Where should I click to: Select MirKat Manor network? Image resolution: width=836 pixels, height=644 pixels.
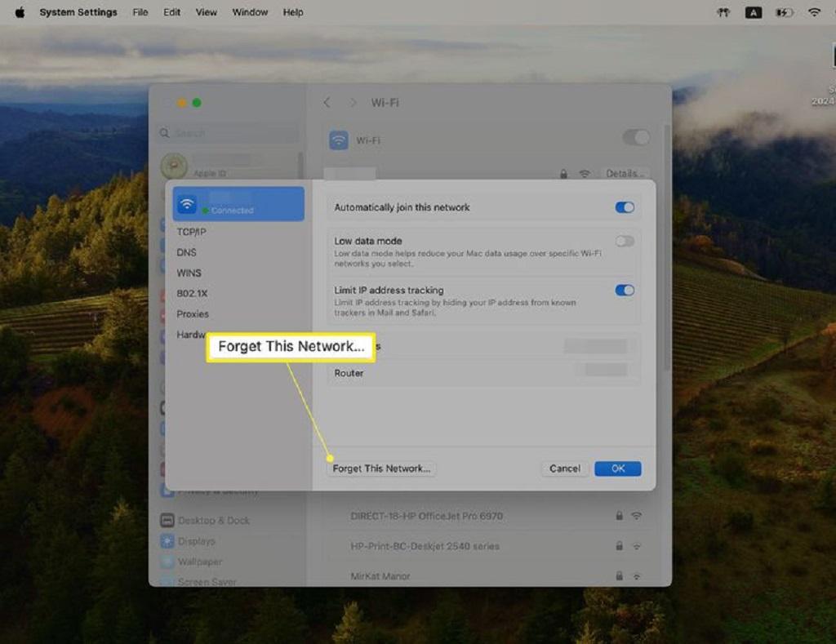tap(380, 575)
